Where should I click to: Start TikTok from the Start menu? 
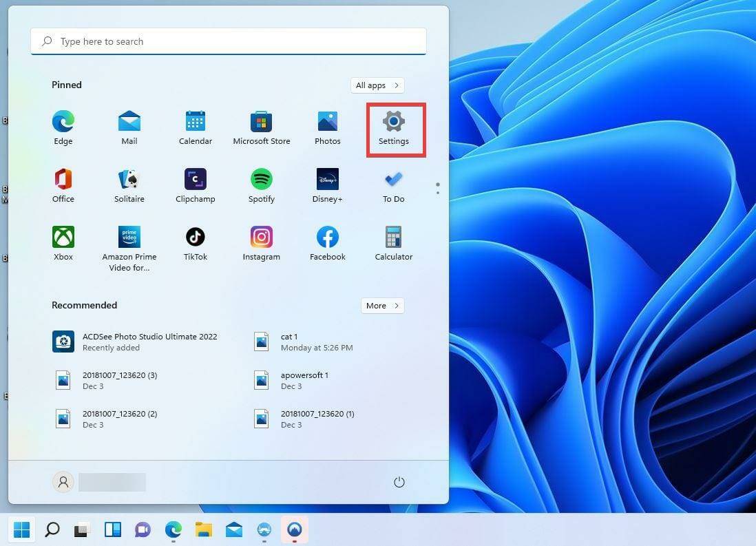click(195, 236)
